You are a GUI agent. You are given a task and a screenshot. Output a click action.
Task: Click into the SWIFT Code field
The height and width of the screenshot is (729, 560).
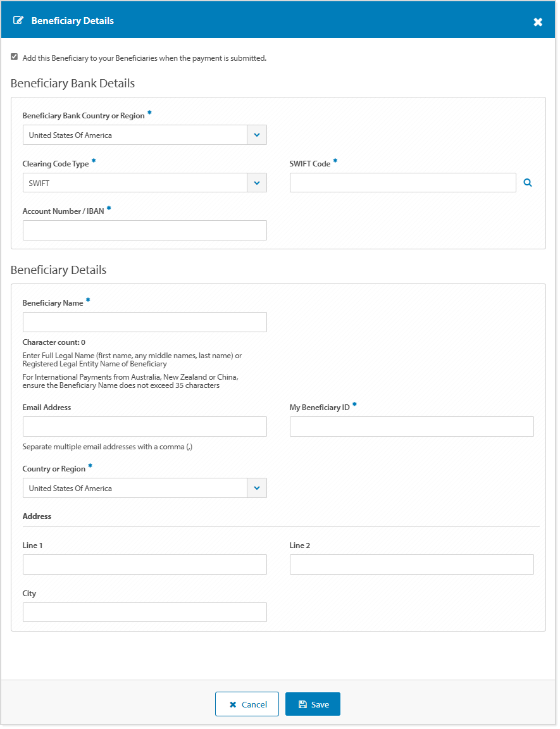point(402,183)
